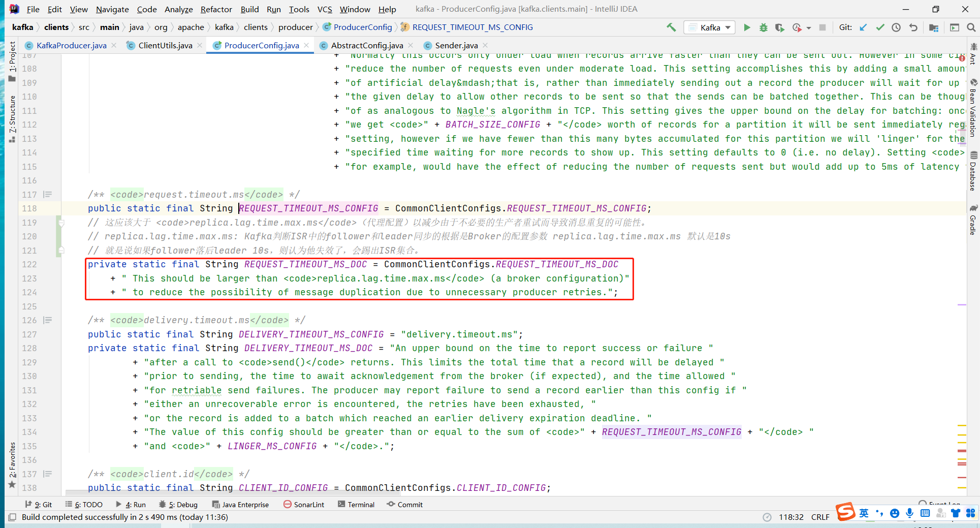Viewport: 980px width, 528px height.
Task: Click fold end marker at line 121
Action: click(x=61, y=251)
